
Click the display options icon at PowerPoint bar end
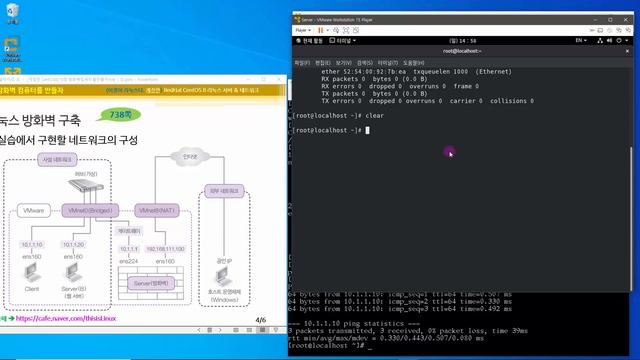[x=276, y=330]
